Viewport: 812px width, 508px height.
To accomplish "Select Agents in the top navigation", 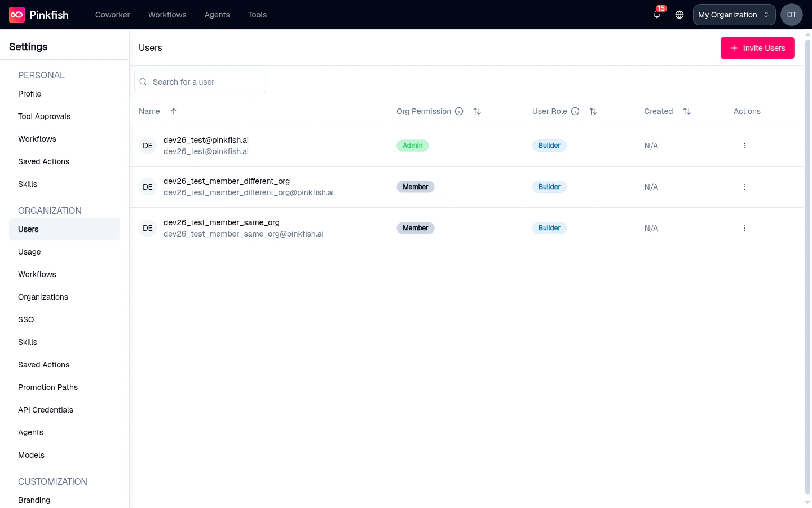I will [217, 15].
